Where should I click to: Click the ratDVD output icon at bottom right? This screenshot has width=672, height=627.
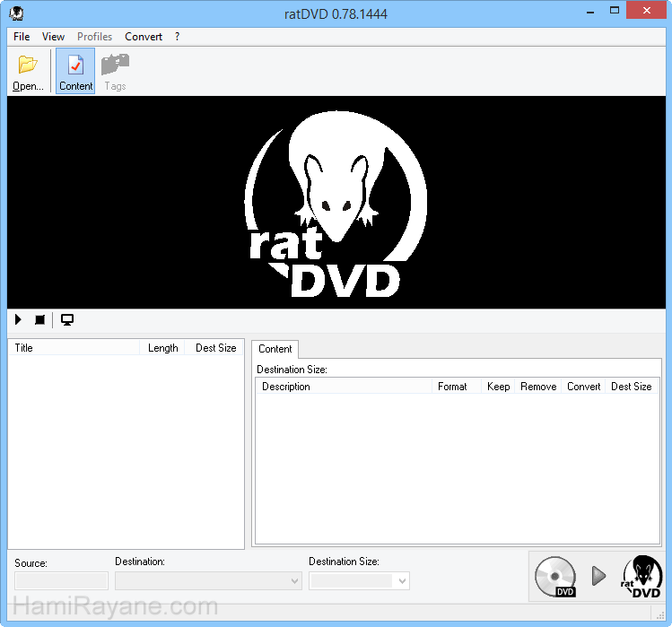pos(641,577)
